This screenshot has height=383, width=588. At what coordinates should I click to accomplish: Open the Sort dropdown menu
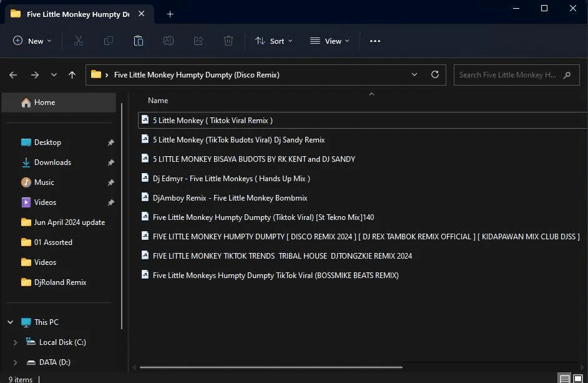click(274, 41)
